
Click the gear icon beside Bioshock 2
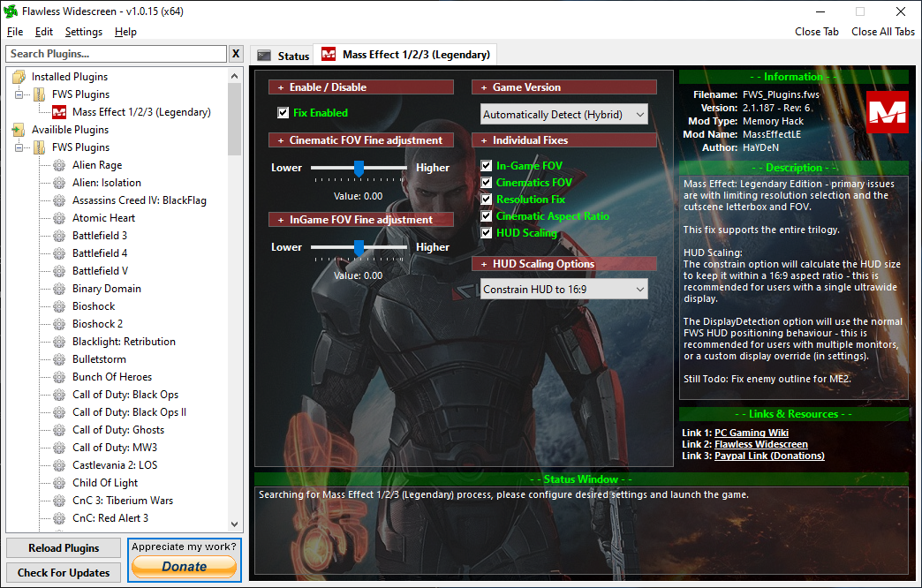(59, 324)
